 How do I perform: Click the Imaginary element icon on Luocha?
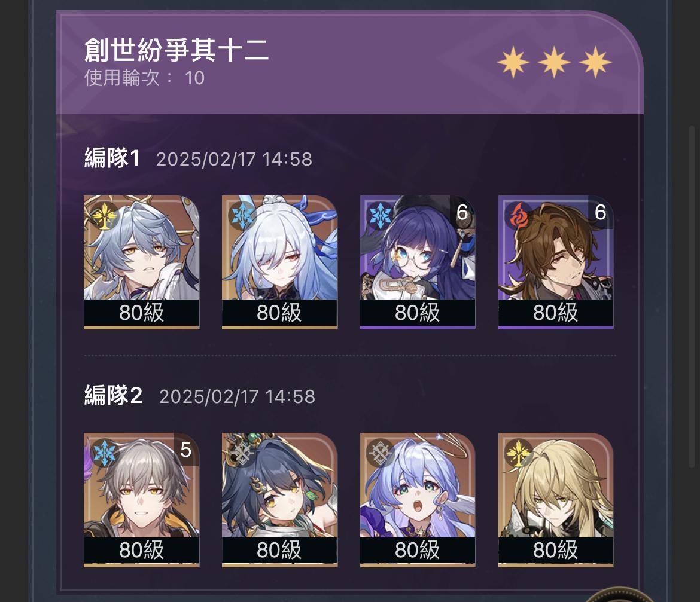518,453
